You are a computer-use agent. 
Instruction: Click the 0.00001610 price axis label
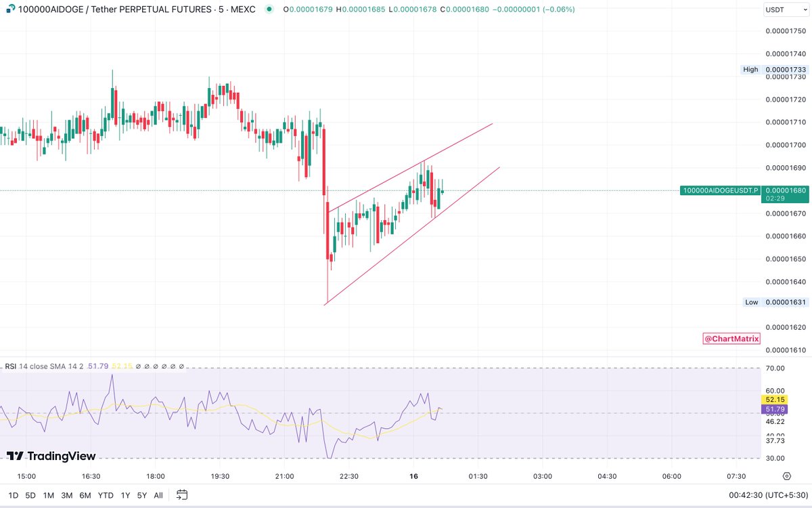(785, 350)
